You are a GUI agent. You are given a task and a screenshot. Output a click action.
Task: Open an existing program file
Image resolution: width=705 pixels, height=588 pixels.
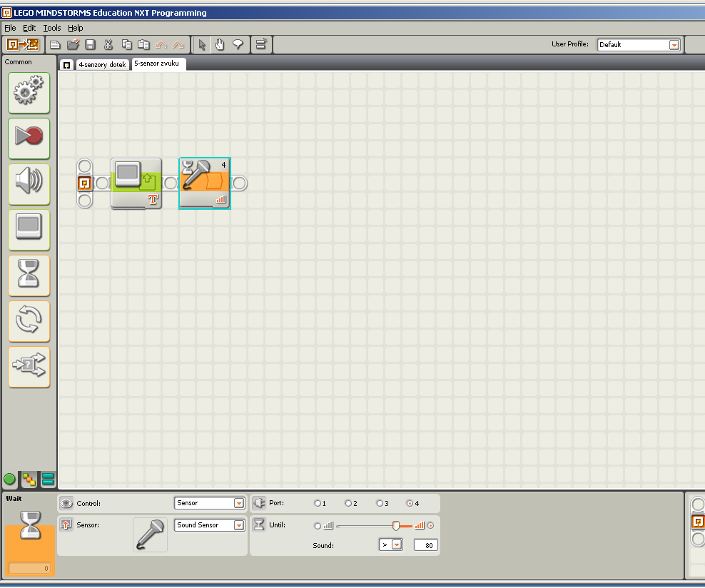[73, 44]
